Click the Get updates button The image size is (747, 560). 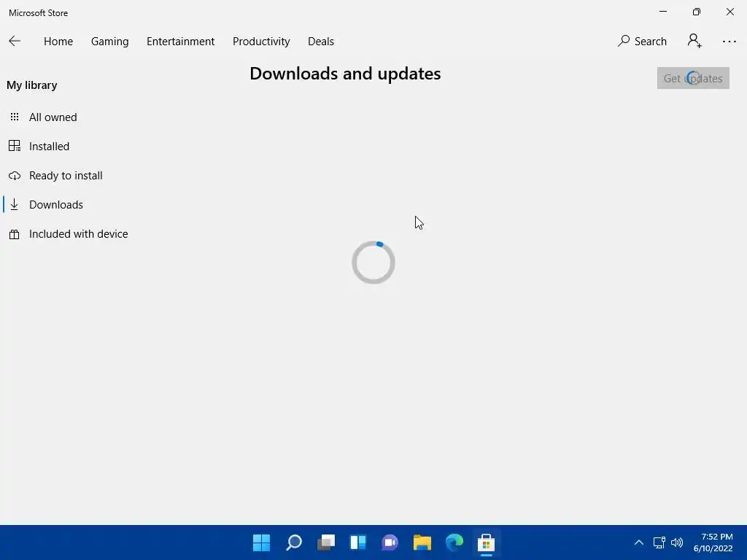click(x=693, y=78)
